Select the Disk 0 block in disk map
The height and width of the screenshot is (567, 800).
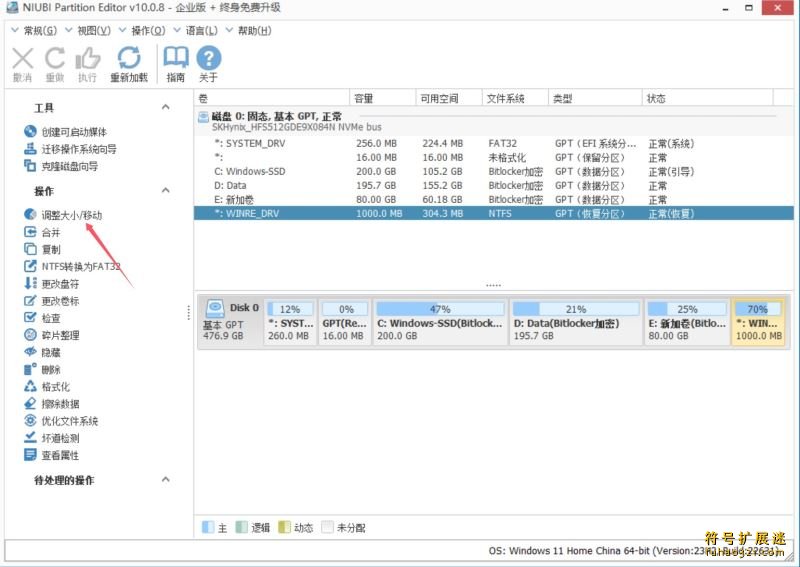[231, 322]
